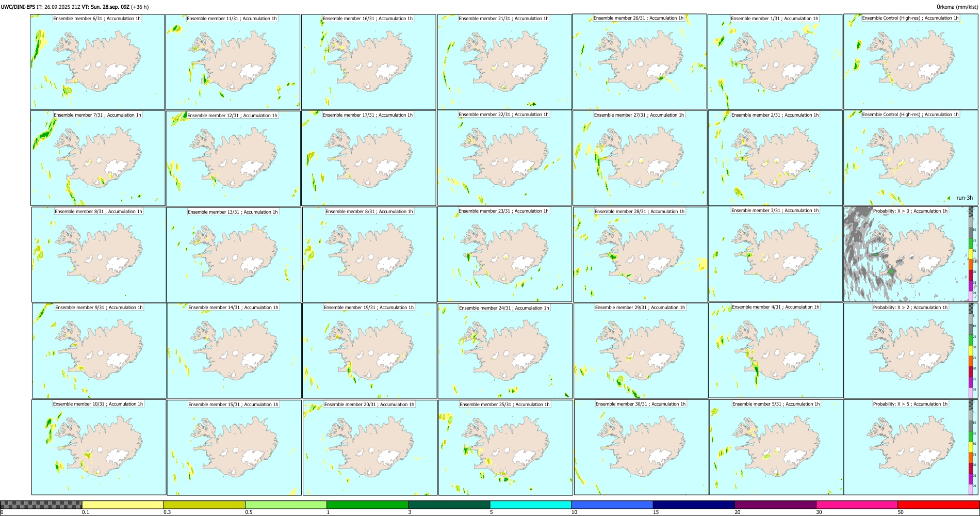Pick the navy 15–20 legend swatch
The width and height of the screenshot is (980, 516).
[694, 505]
